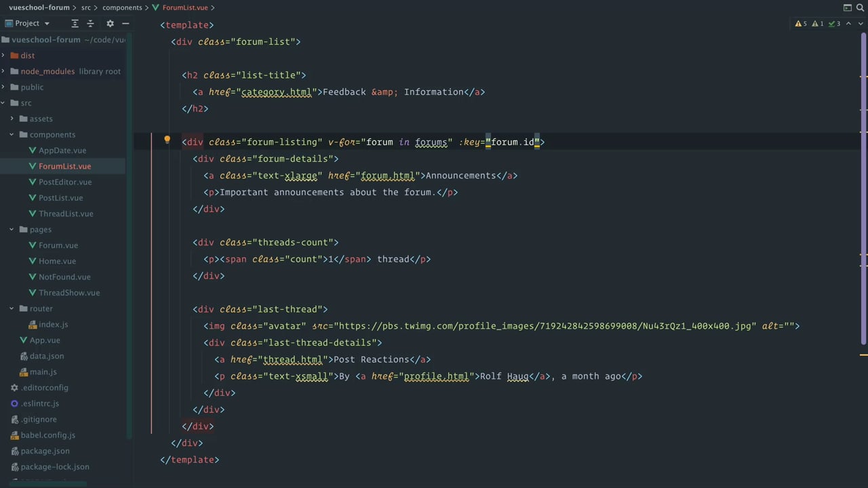Open AppDate.vue in the project tree
Screen dimensions: 868x488
(x=62, y=150)
